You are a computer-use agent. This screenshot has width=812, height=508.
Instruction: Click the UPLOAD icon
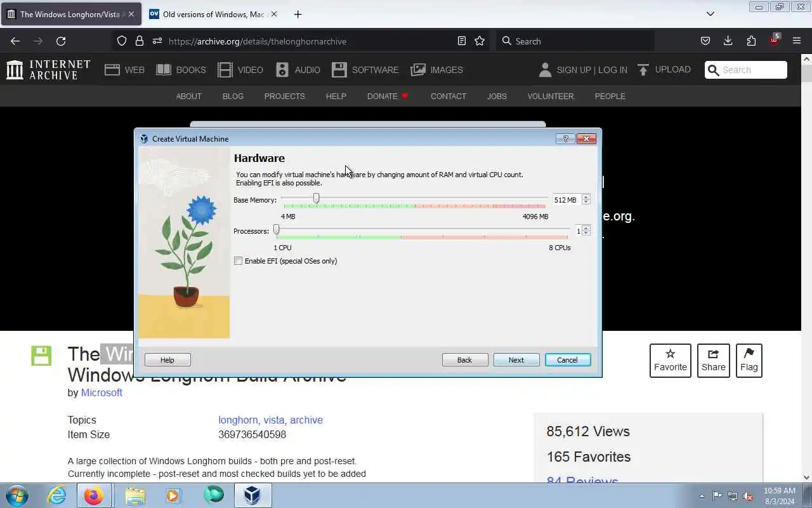643,70
